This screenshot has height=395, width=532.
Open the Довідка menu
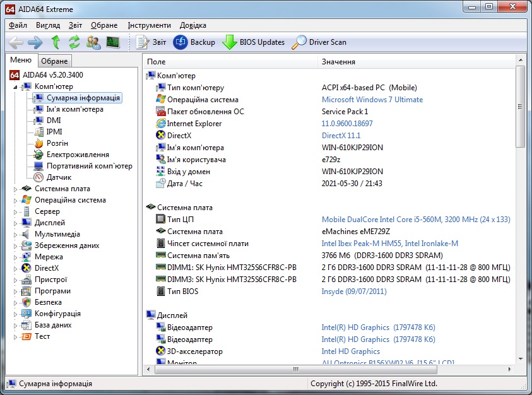(192, 25)
